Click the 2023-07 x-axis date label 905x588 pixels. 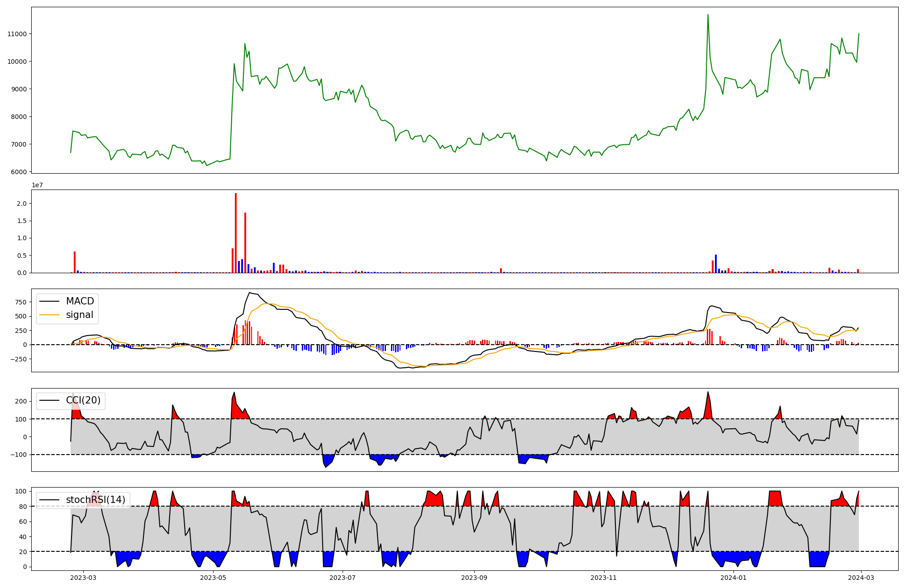(343, 578)
